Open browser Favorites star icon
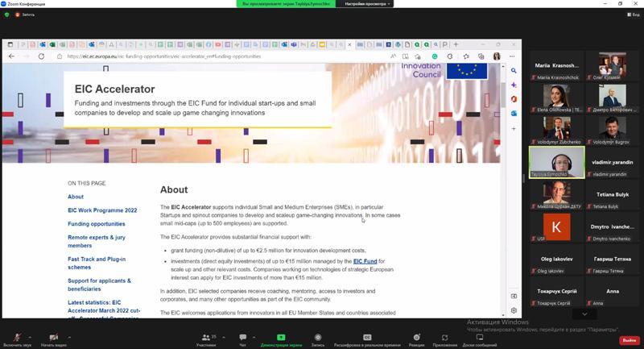644x349 pixels. click(466, 56)
